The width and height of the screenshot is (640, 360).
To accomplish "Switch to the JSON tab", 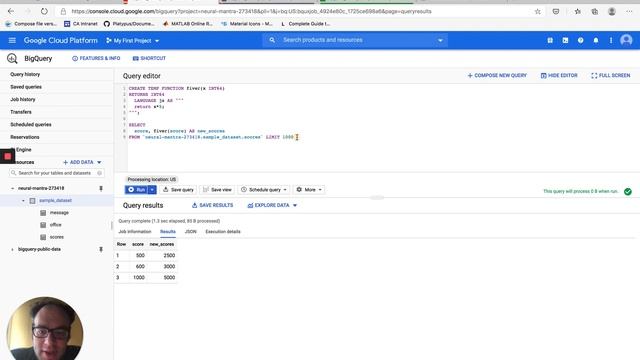I will (190, 231).
